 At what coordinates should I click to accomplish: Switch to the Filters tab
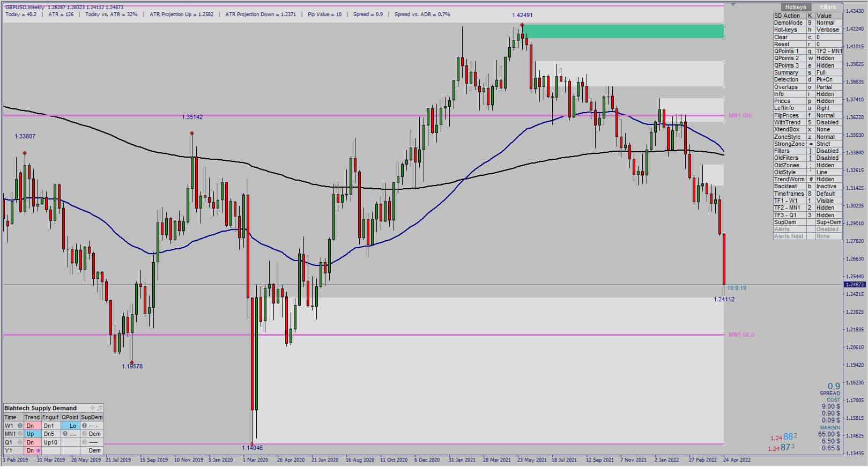tap(828, 7)
